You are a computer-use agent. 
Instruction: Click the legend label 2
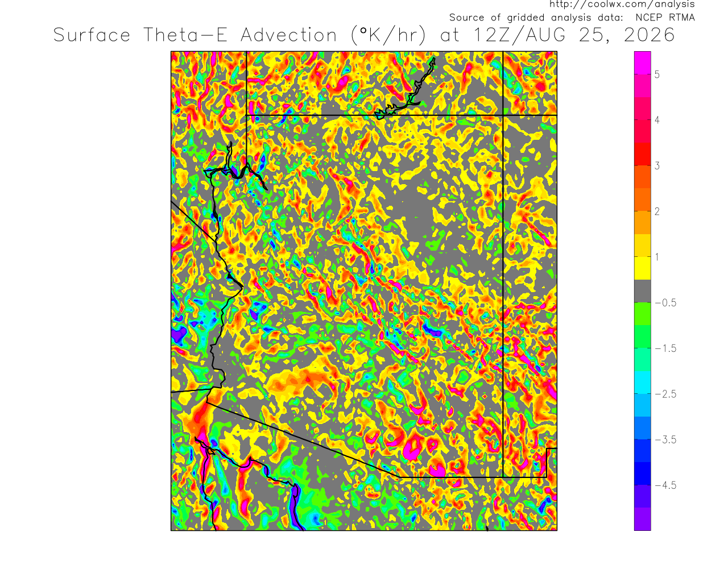(x=657, y=211)
